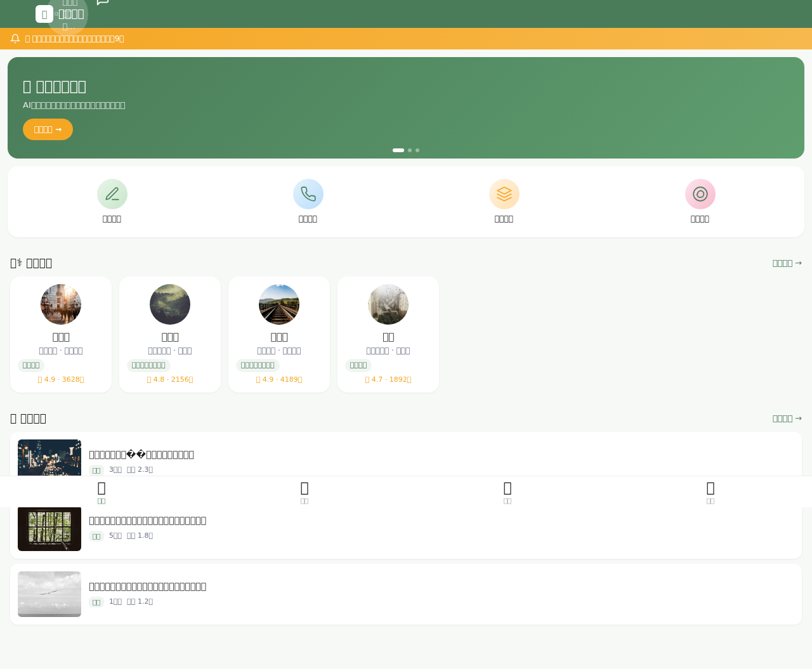Open the orange notice message ending in 9

coord(75,39)
